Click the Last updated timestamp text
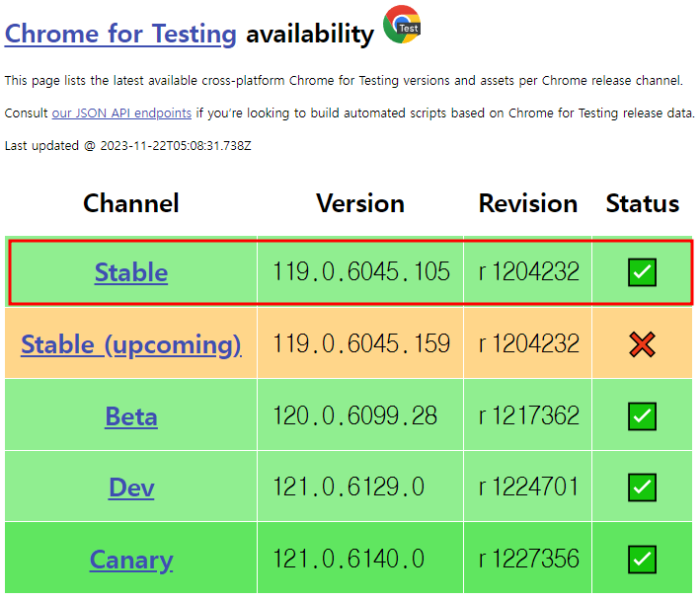The height and width of the screenshot is (600, 700). tap(127, 146)
